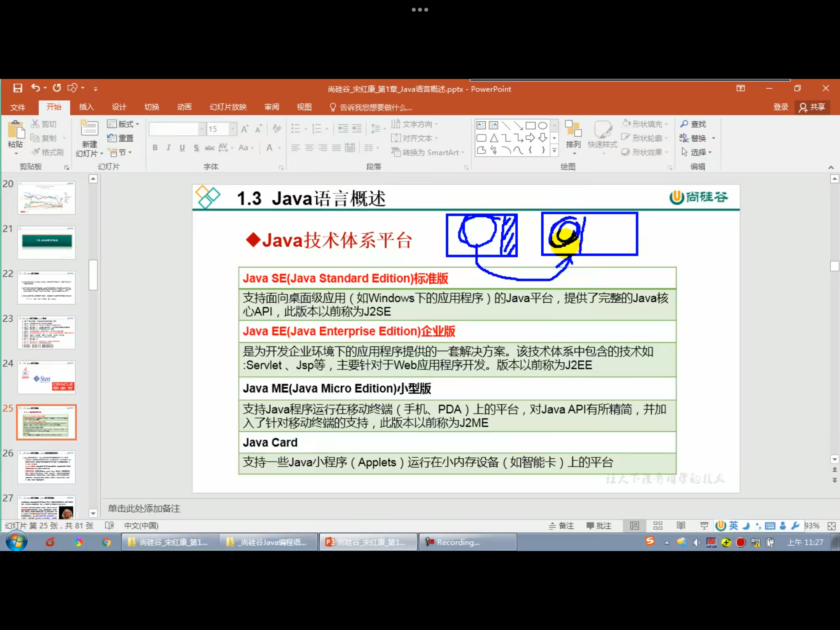Toggle underline formatting
840x630 pixels.
(182, 148)
